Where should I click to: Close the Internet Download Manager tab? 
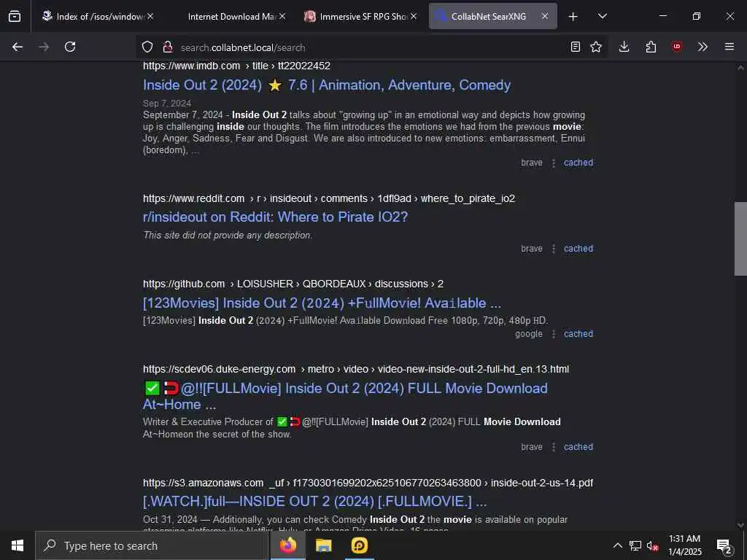click(282, 16)
